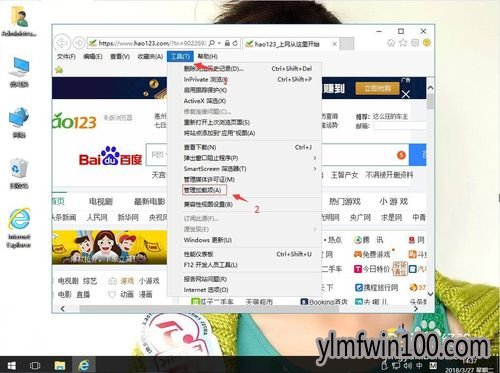This screenshot has height=373, width=500.
Task: Click the 工具(T) menu
Action: (180, 56)
